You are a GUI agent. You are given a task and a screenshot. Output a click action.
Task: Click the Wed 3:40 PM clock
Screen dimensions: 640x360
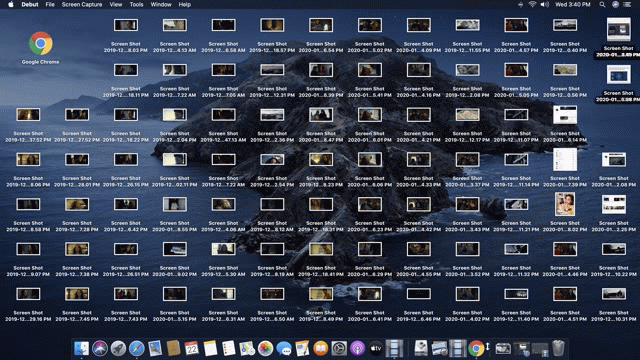click(x=572, y=4)
